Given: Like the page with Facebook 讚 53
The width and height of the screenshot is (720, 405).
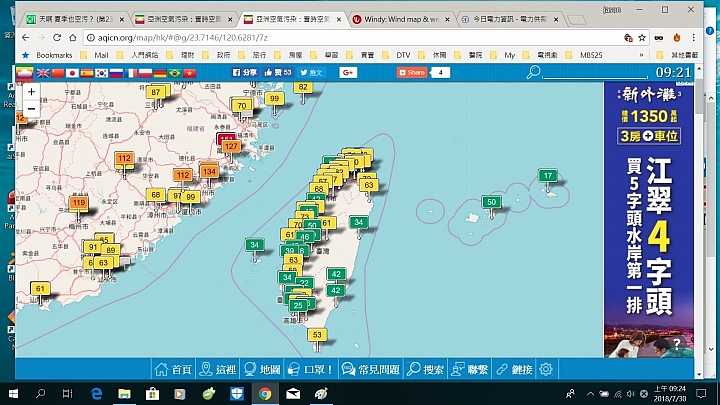Looking at the screenshot, I should click(278, 73).
